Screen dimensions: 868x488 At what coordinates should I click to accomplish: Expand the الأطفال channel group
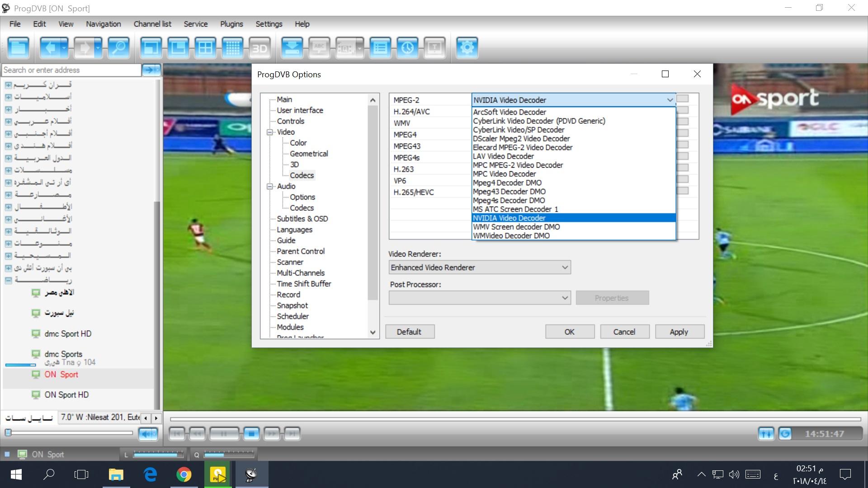pos(8,207)
